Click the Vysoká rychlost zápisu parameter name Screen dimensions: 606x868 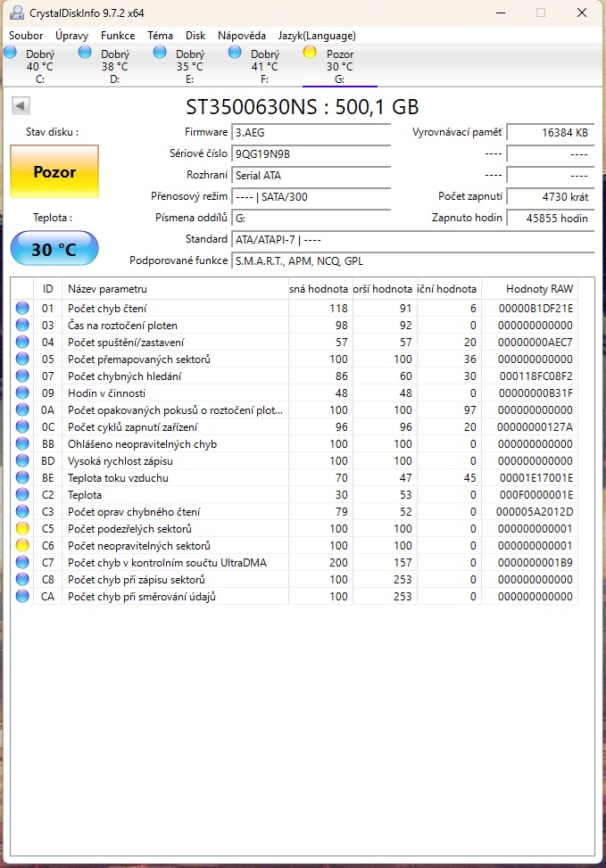pyautogui.click(x=120, y=461)
